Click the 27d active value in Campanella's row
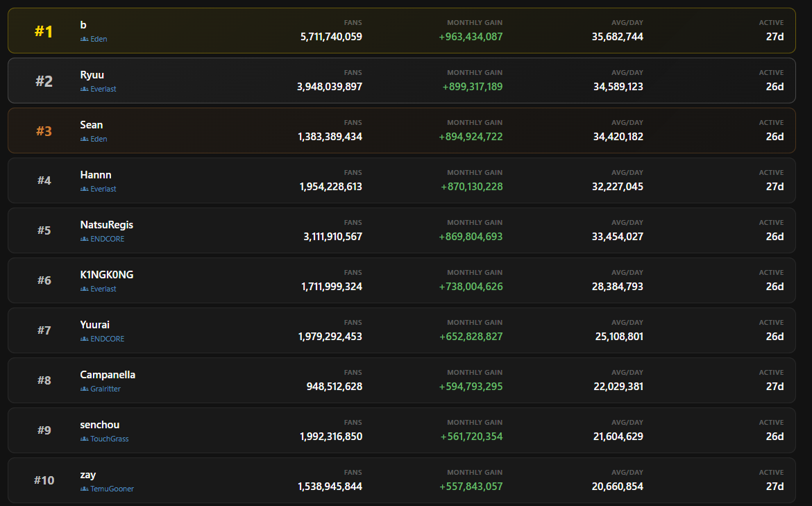 click(x=775, y=387)
